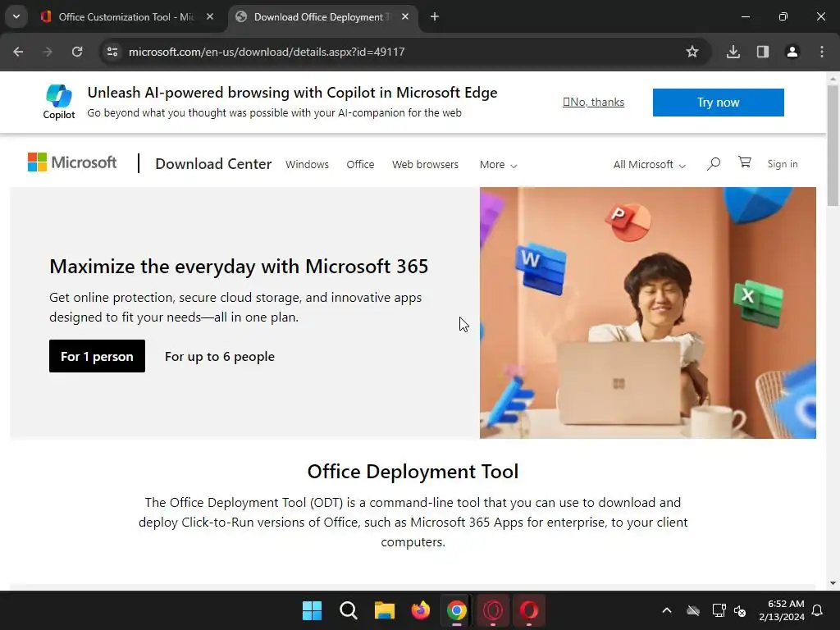The image size is (840, 630).
Task: Open the clock showing 6:52 AM
Action: coord(782,610)
